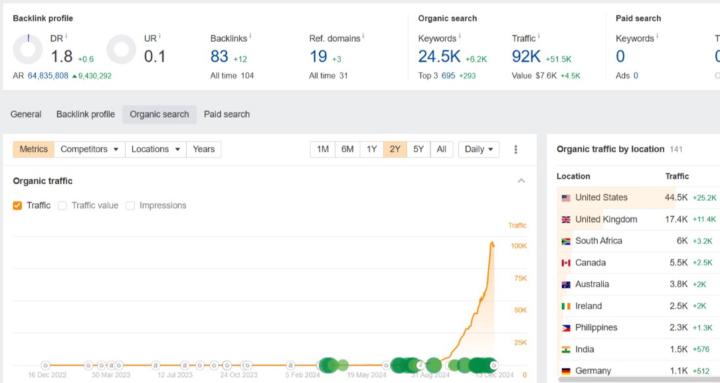
Task: Select the South Africa location row
Action: point(638,241)
